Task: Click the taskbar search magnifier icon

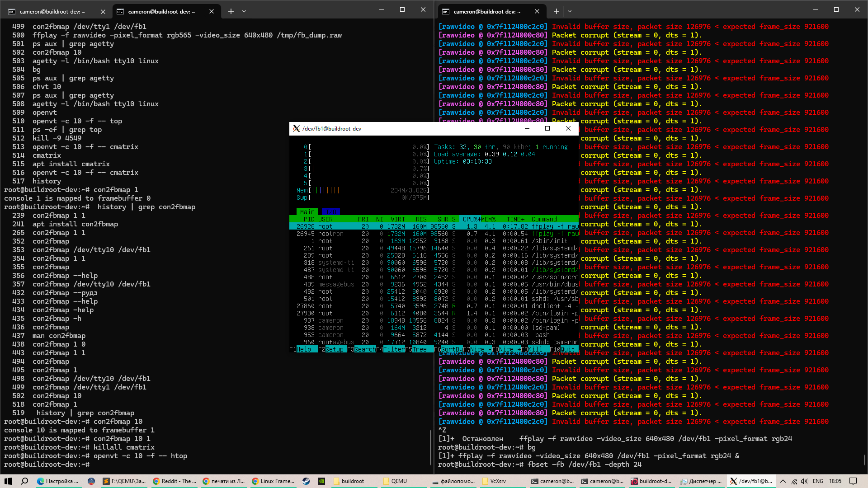Action: point(25,481)
